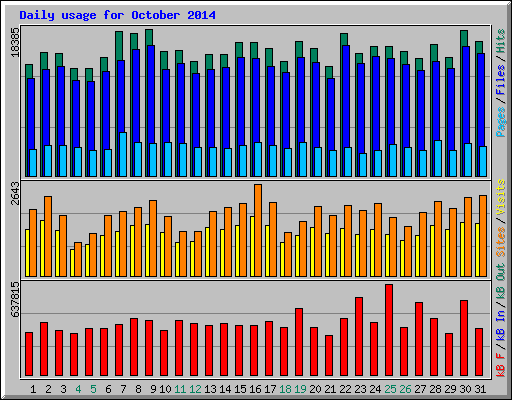Click day 4 weekend label

[x=78, y=389]
